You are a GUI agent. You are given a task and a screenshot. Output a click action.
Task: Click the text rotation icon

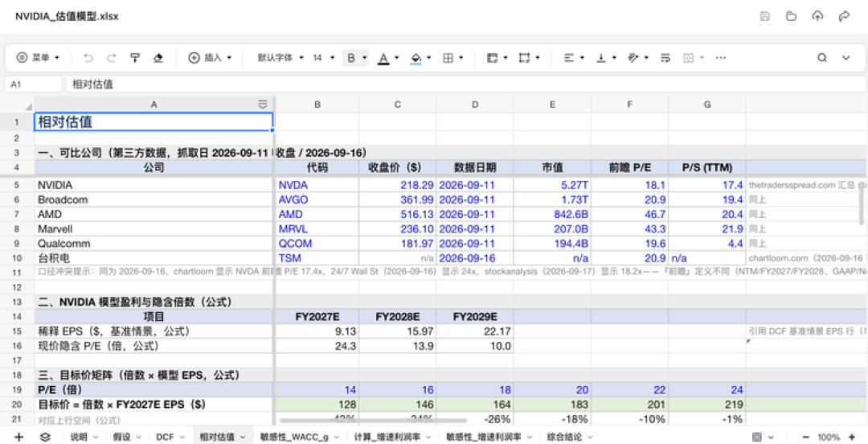[x=633, y=58]
